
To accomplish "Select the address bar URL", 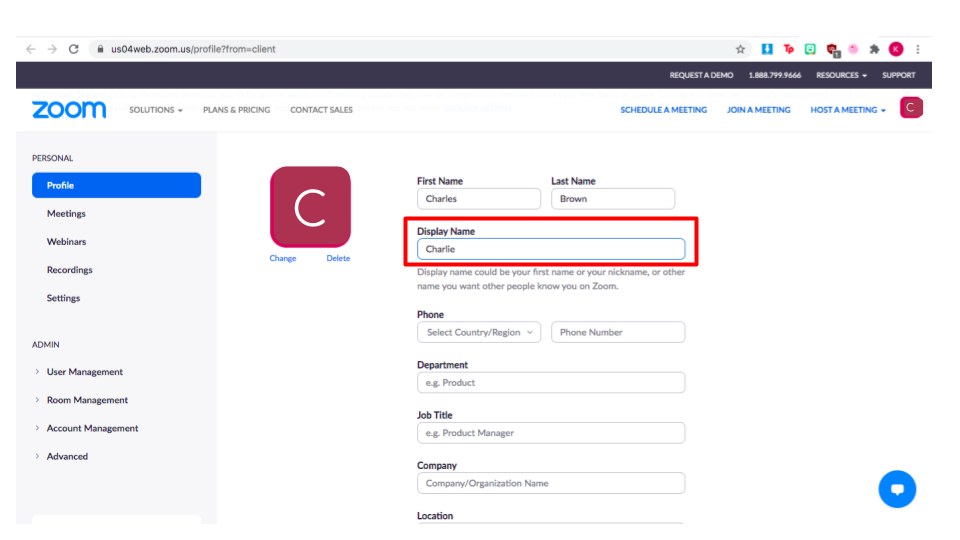I will (193, 49).
